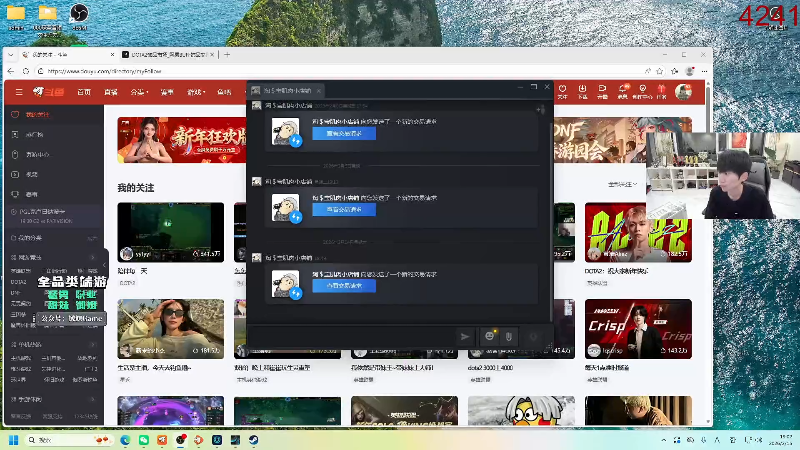Select the sidebar entry with the mouse icon

point(54,154)
